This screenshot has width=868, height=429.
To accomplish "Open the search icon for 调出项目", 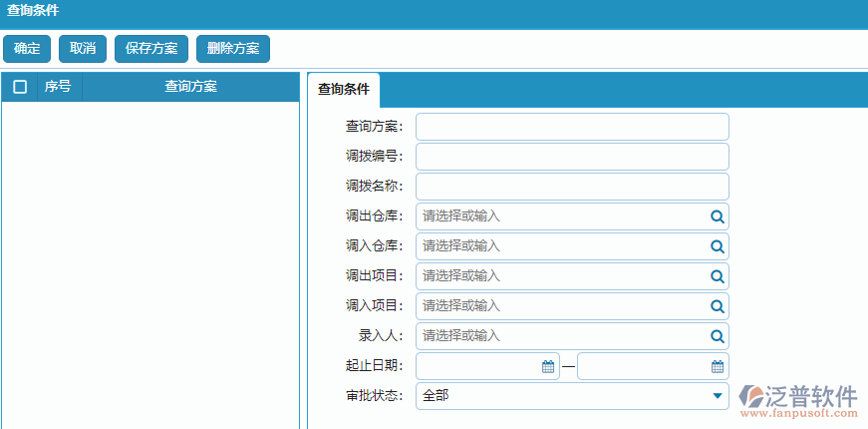I will tap(718, 276).
